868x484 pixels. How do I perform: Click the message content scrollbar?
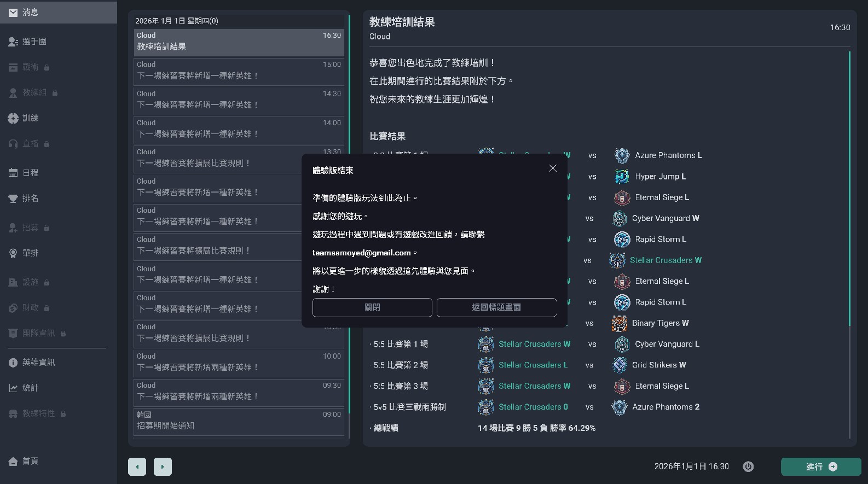click(849, 189)
